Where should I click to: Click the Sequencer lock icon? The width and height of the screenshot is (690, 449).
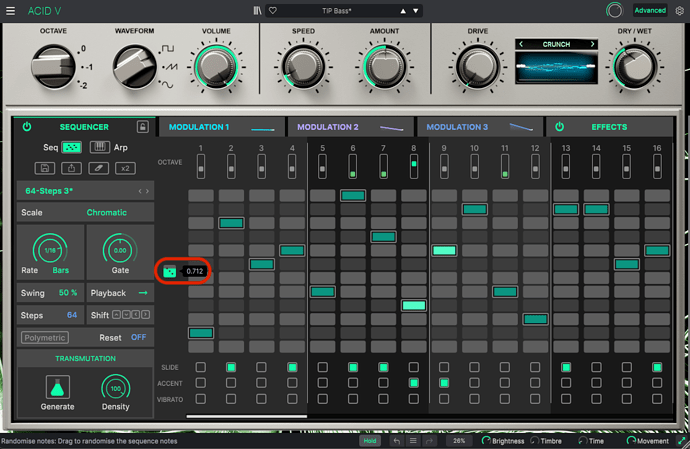(x=143, y=127)
